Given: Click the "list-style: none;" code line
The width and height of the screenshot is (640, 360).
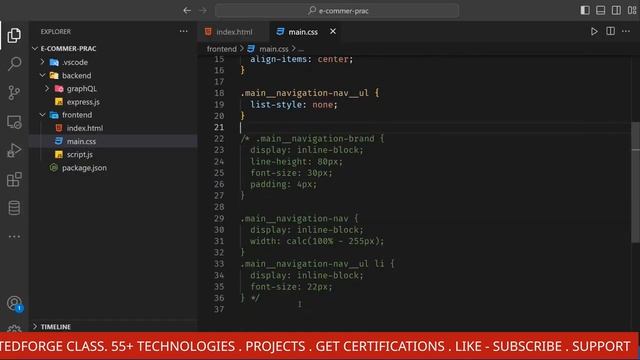Looking at the screenshot, I should 294,104.
